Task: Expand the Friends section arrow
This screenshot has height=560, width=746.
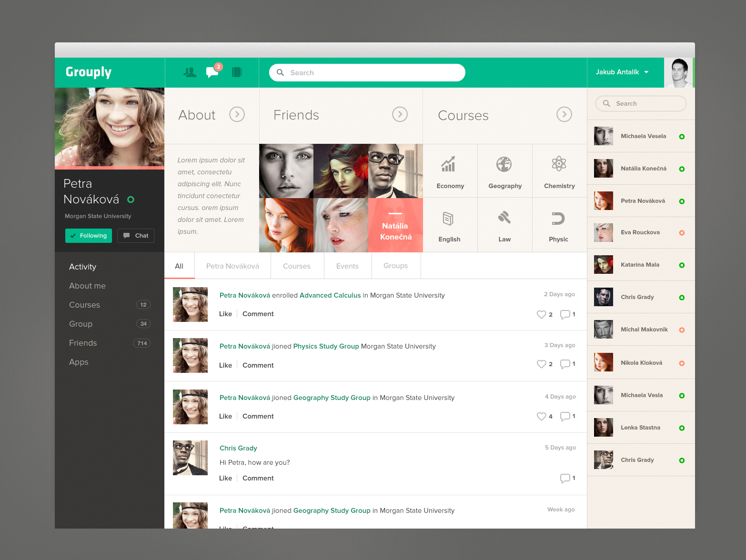Action: 400,114
